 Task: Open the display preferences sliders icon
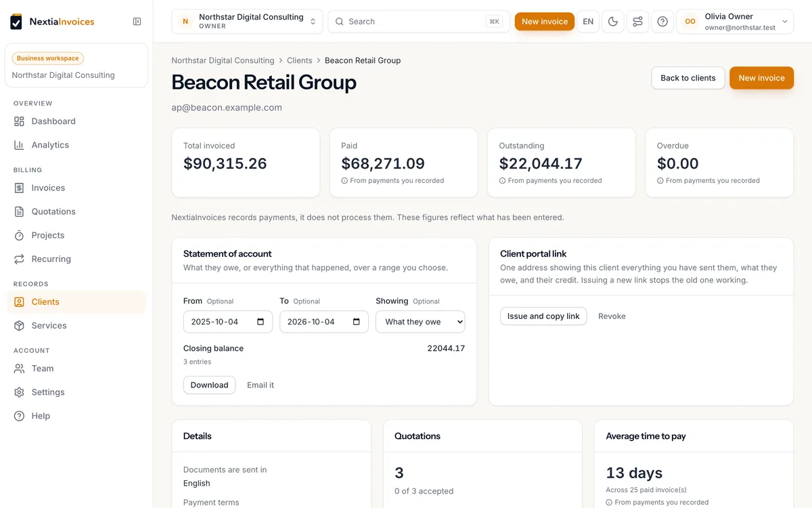click(637, 22)
